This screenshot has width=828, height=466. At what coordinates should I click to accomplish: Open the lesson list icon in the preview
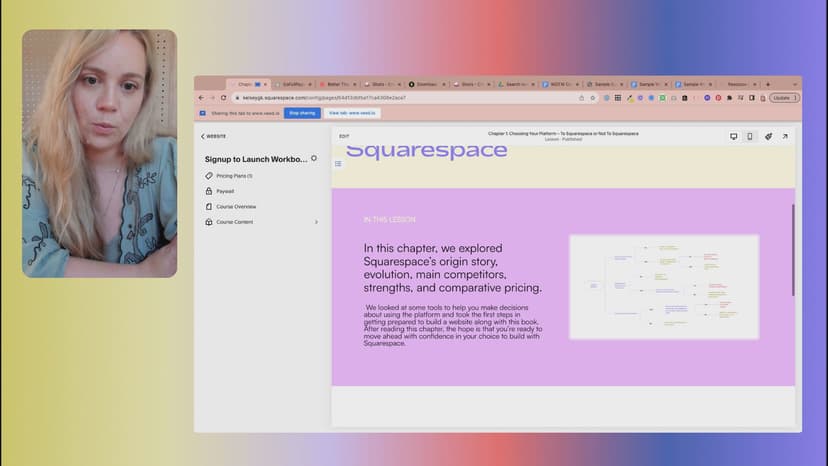click(338, 163)
